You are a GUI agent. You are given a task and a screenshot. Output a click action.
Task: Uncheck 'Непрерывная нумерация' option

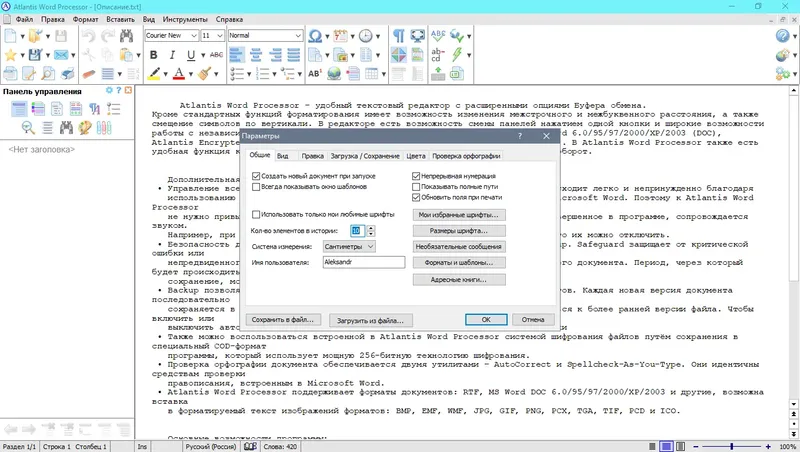416,176
